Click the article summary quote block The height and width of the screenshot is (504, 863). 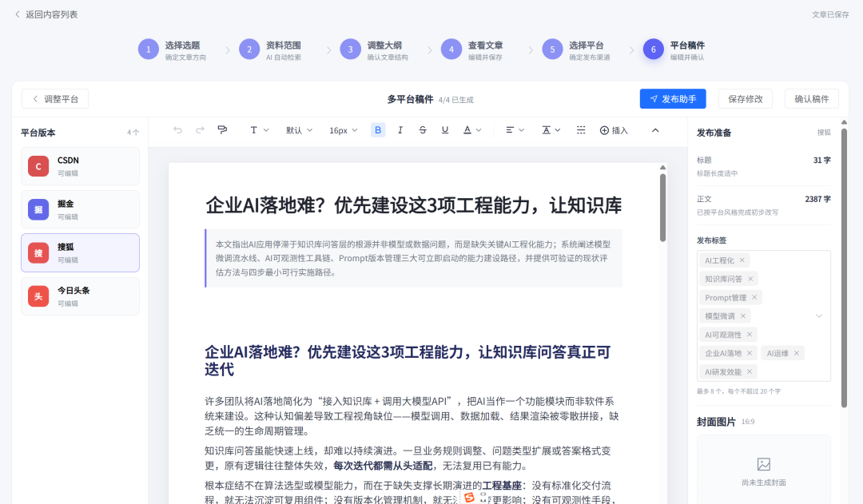coord(413,258)
